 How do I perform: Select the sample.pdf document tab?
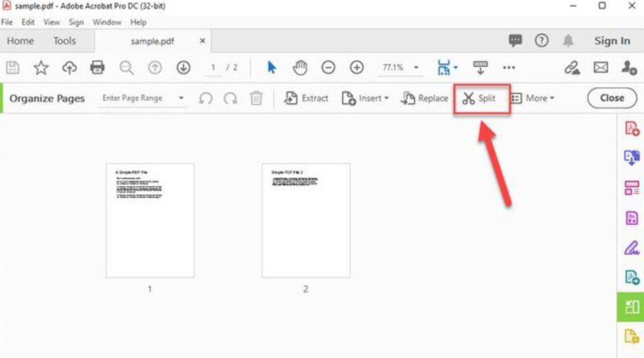pos(152,41)
